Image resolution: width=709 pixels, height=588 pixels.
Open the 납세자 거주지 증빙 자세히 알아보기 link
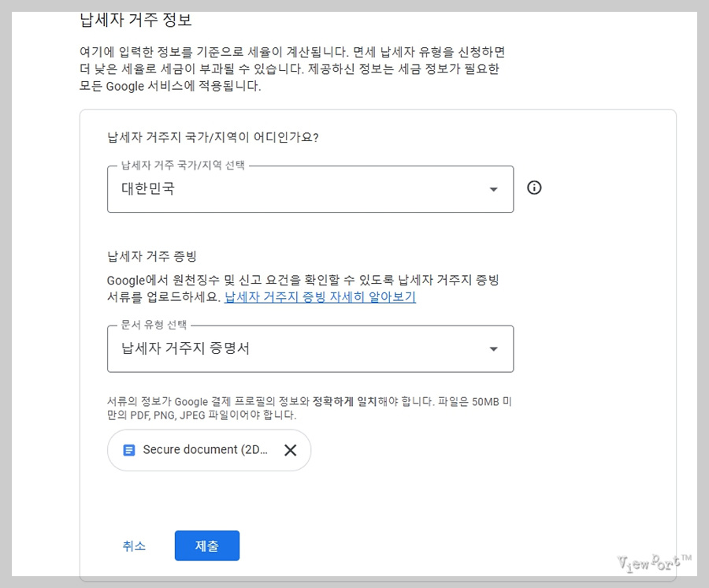coord(320,296)
